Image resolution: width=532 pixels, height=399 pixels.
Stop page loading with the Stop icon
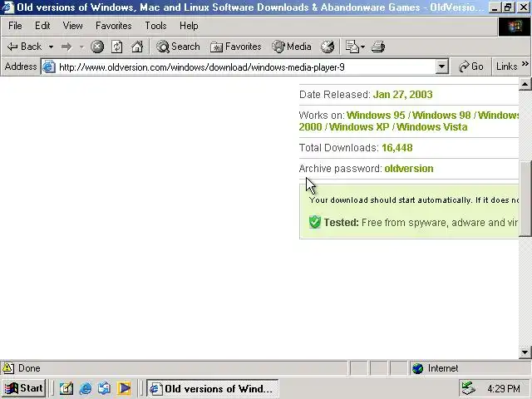[x=97, y=47]
